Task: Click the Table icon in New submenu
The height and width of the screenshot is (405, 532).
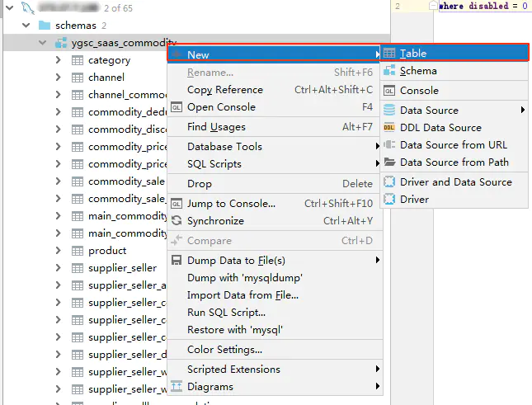Action: [388, 54]
